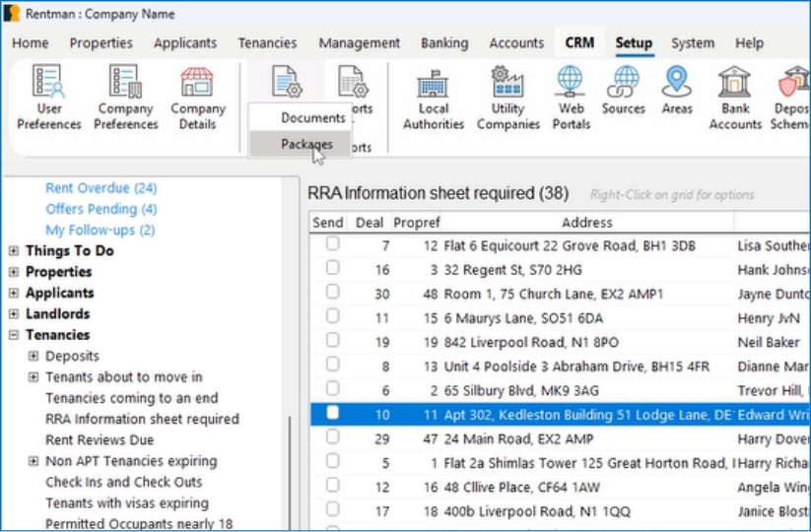Expand the Landlords tree node
Screen dimensions: 811x532
[14, 314]
